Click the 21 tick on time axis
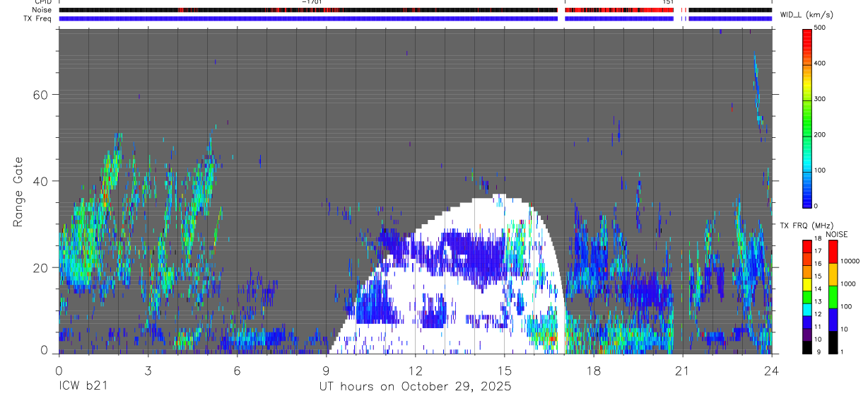The image size is (868, 401). [x=682, y=370]
